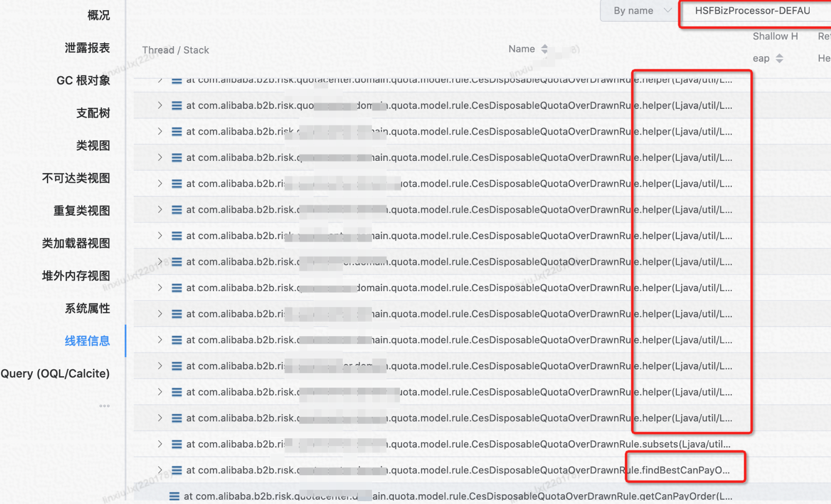Click stack icon of last helper frame row

click(177, 418)
